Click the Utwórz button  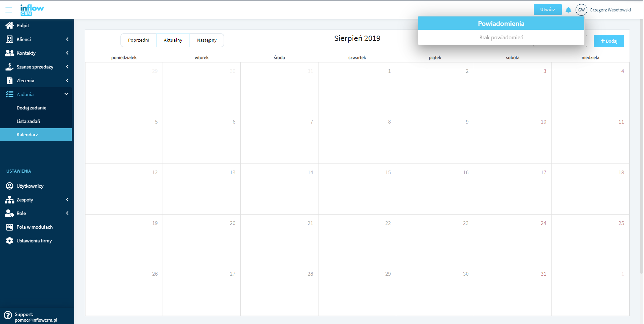(547, 10)
